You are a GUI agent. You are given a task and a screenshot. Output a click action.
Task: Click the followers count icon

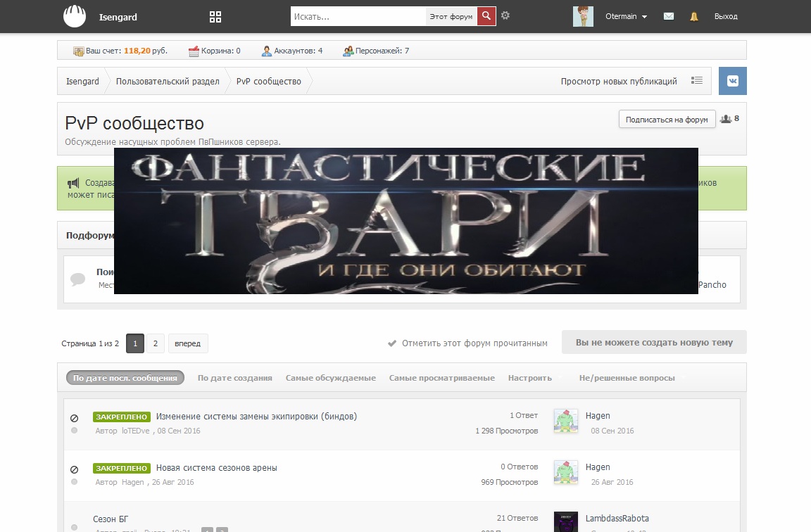point(726,119)
